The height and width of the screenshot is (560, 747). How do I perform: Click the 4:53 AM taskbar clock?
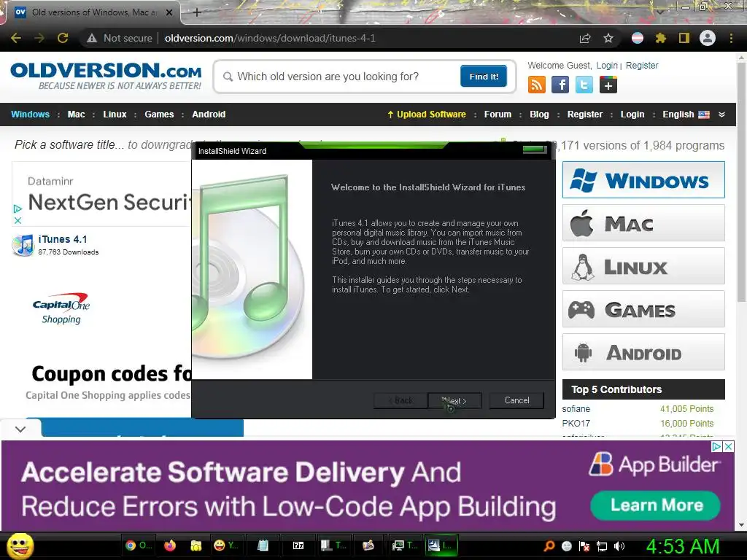(682, 545)
